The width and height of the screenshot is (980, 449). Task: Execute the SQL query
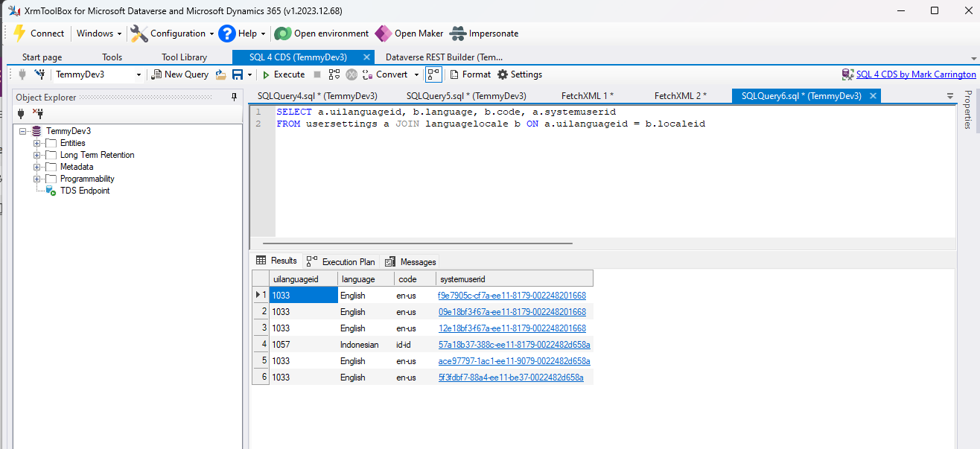(283, 74)
